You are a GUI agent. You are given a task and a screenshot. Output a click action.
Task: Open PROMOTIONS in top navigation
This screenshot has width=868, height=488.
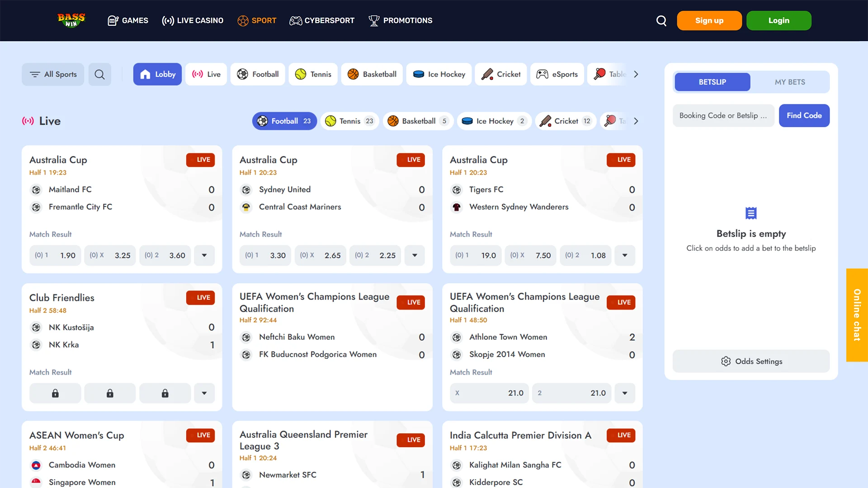click(401, 20)
